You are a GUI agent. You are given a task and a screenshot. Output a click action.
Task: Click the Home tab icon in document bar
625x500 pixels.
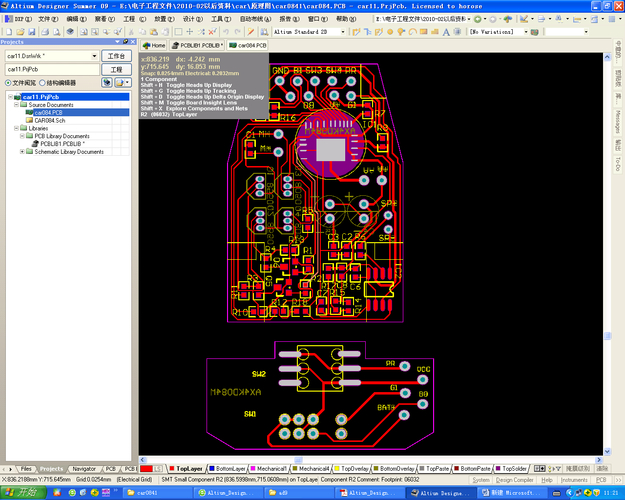coord(146,46)
